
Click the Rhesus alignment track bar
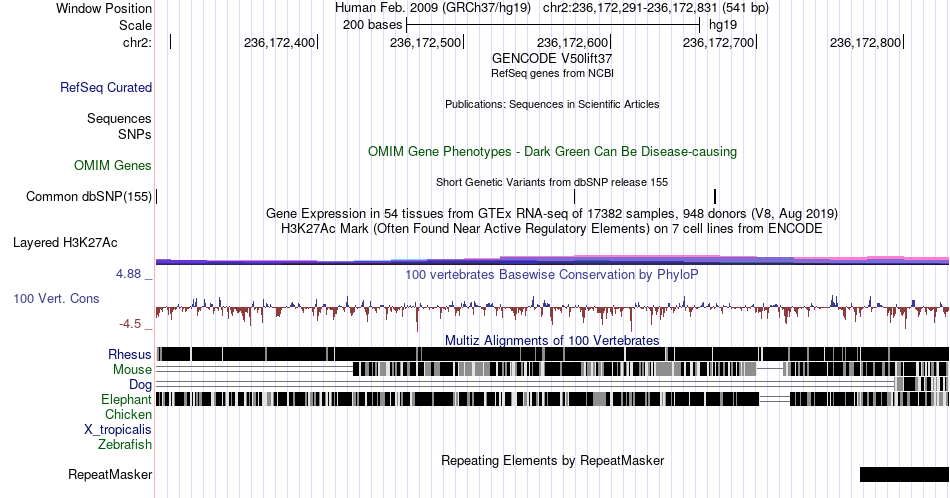[553, 354]
